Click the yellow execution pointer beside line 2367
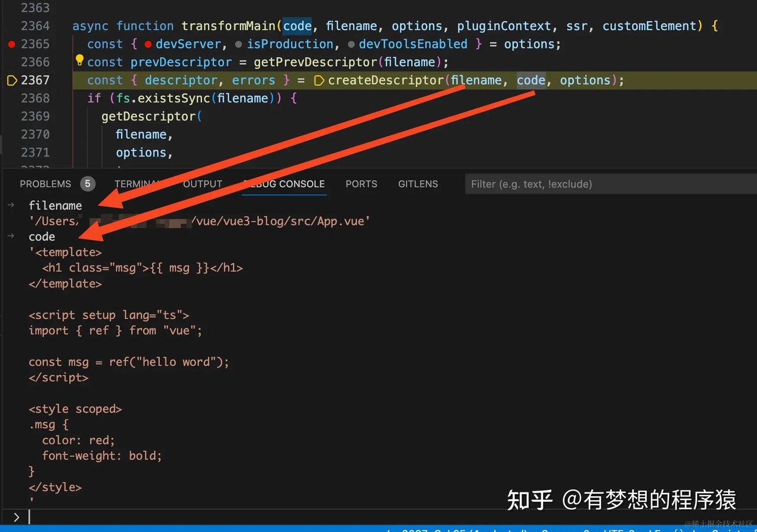 tap(12, 80)
